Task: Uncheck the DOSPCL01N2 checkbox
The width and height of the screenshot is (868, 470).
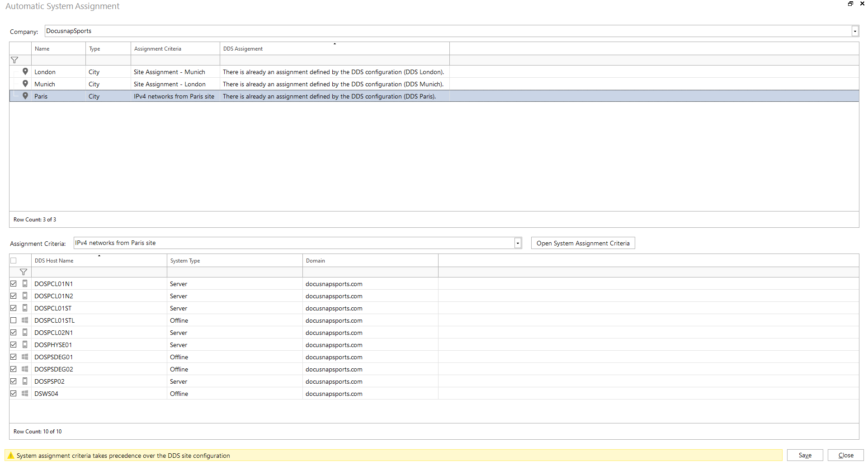Action: click(14, 296)
